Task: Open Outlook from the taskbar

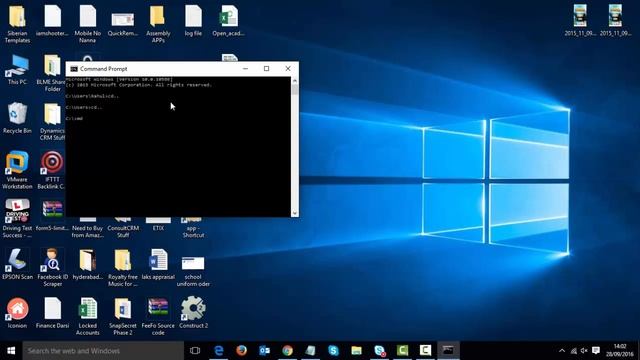Action: pos(264,350)
